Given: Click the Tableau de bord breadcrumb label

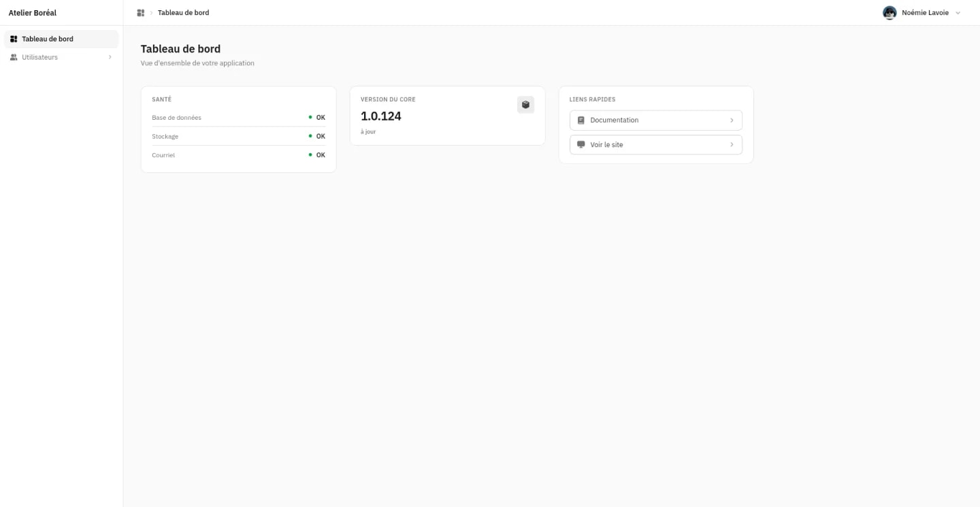Looking at the screenshot, I should 184,13.
